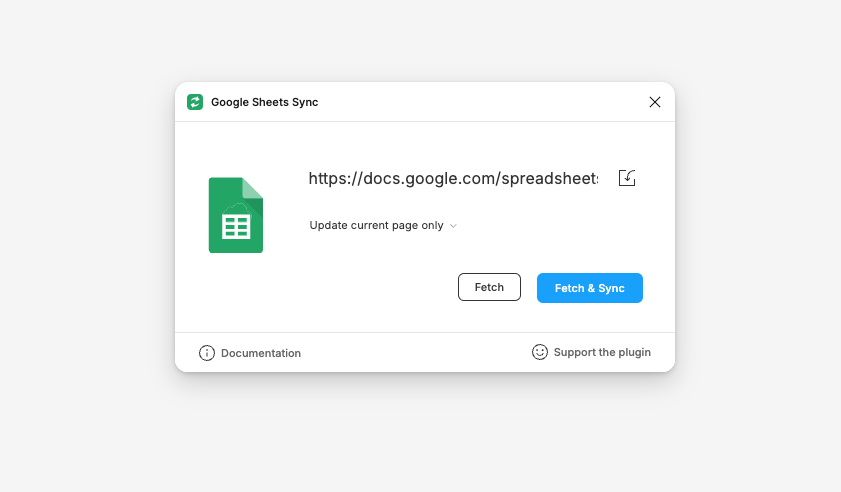Open the "Support the plugin" link
This screenshot has width=841, height=492.
pos(602,352)
